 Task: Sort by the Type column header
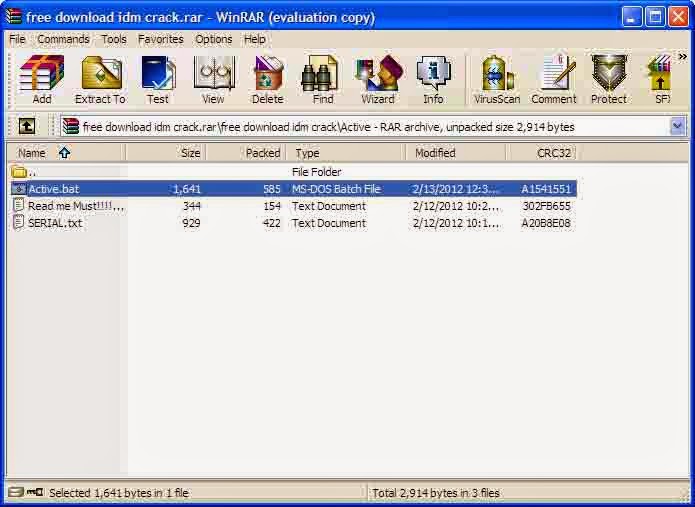click(345, 153)
